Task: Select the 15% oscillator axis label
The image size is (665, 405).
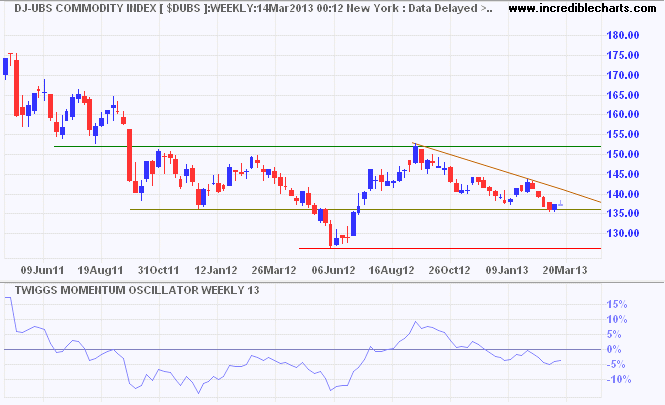Action: pyautogui.click(x=617, y=304)
